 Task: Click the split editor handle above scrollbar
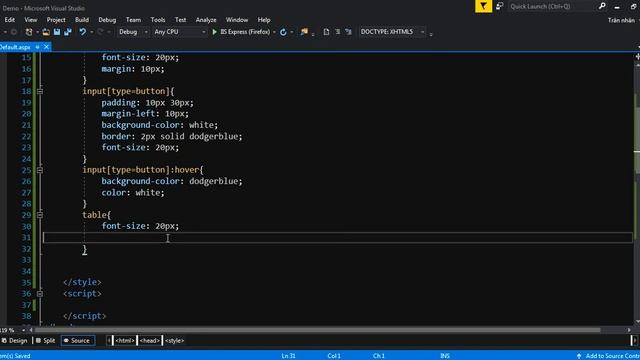coord(637,57)
